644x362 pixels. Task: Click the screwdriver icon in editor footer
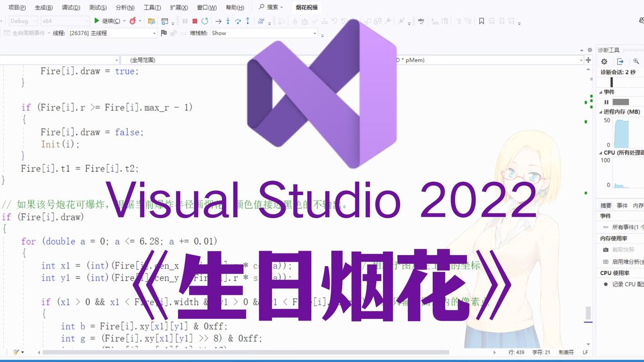pyautogui.click(x=16, y=352)
